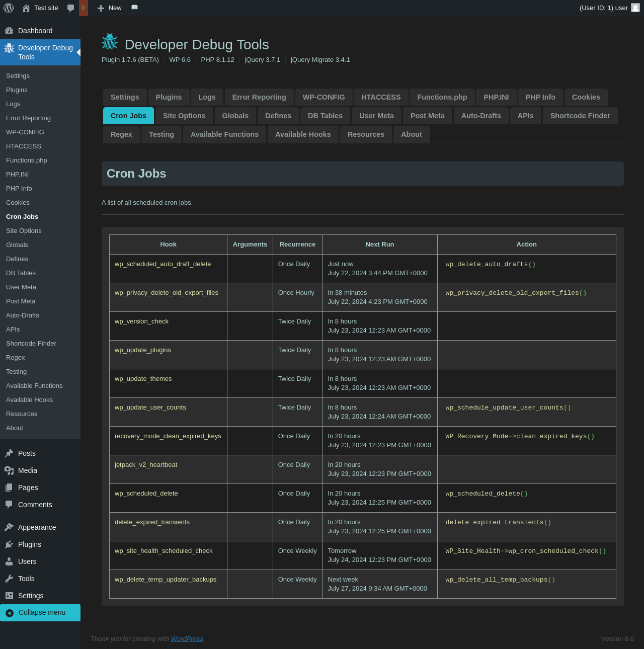Open the comments bubble in admin bar
The height and width of the screenshot is (649, 644).
(71, 8)
